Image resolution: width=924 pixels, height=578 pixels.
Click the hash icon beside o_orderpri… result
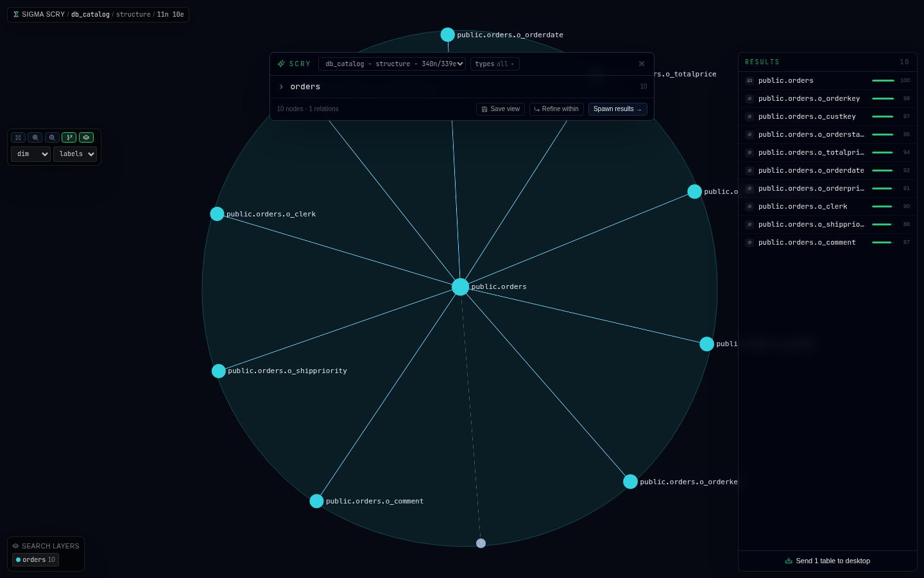[x=749, y=188]
